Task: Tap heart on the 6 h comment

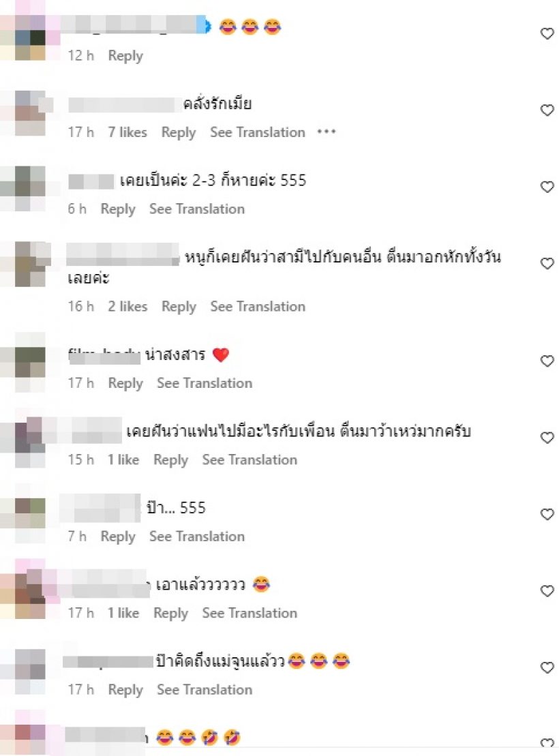Action: coord(547,187)
